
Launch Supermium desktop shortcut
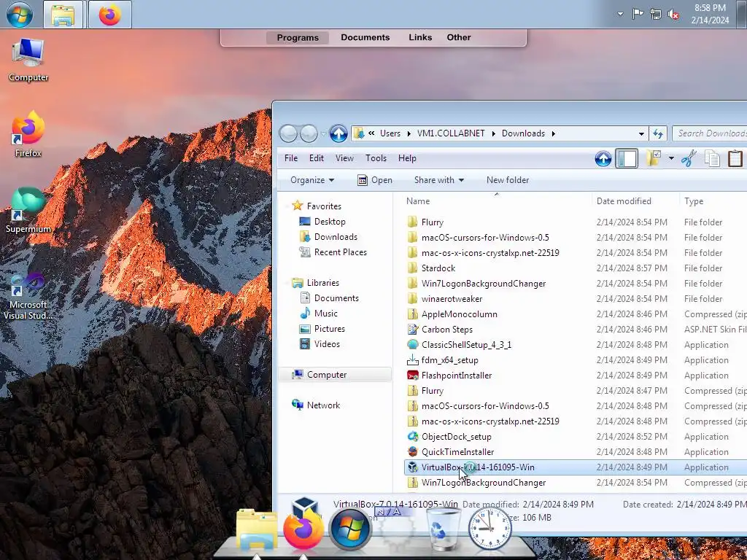tap(28, 211)
